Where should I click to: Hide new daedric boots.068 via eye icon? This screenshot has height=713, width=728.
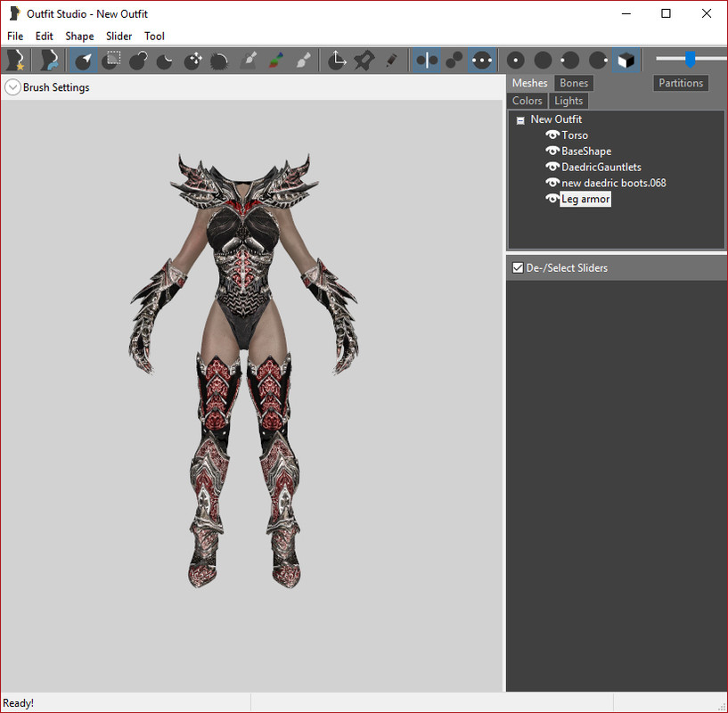552,183
